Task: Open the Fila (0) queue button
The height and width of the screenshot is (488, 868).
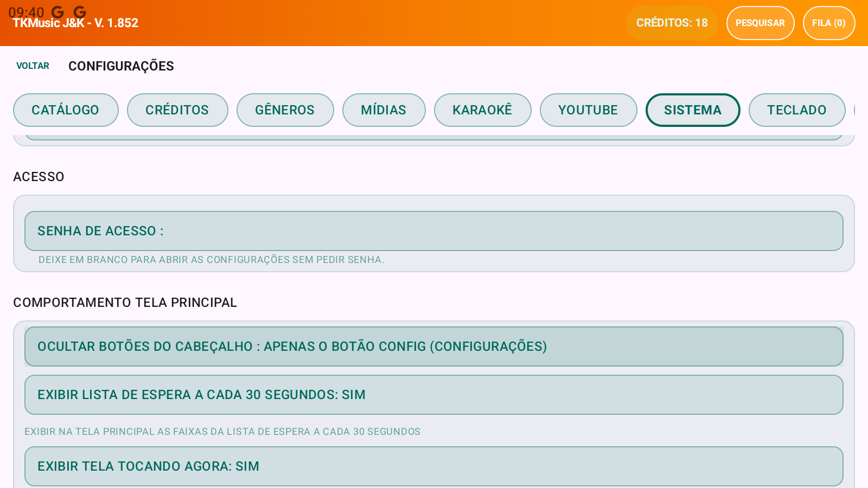Action: pos(829,23)
